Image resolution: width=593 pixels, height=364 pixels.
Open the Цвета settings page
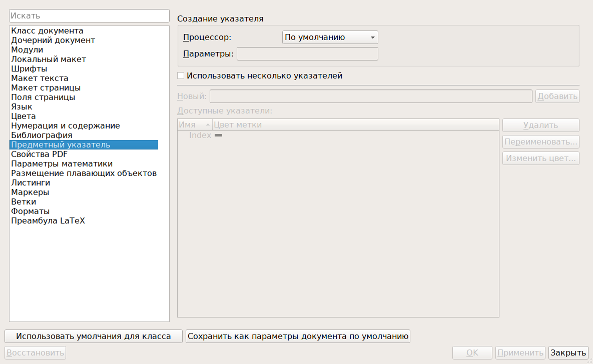(x=84, y=116)
